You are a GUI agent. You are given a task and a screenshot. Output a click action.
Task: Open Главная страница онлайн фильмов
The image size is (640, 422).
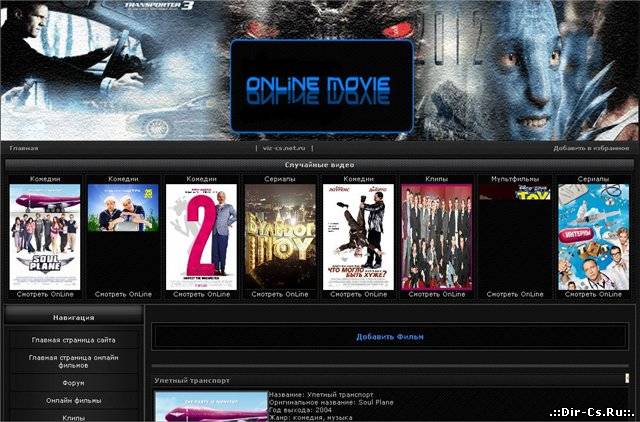pyautogui.click(x=72, y=360)
